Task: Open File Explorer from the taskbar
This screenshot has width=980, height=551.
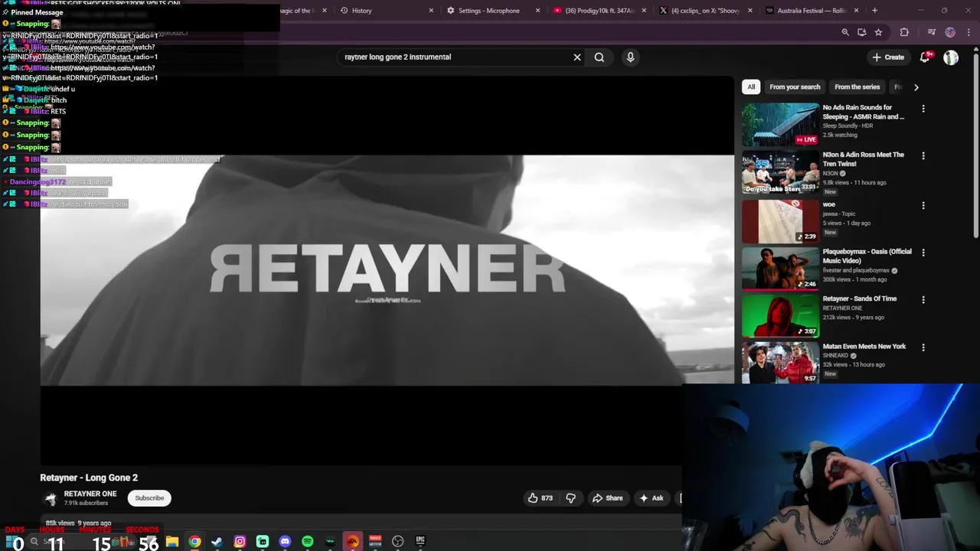Action: (172, 542)
